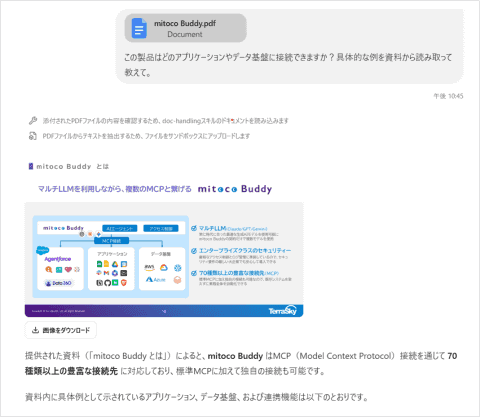Open the mitoco Buddy.pdf attachment chip
This screenshot has height=417, width=480.
(186, 28)
